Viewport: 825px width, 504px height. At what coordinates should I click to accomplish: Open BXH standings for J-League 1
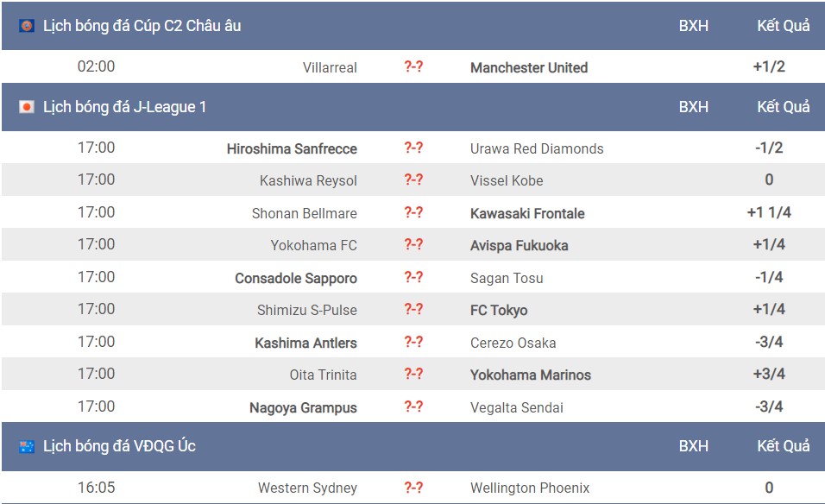tap(694, 107)
